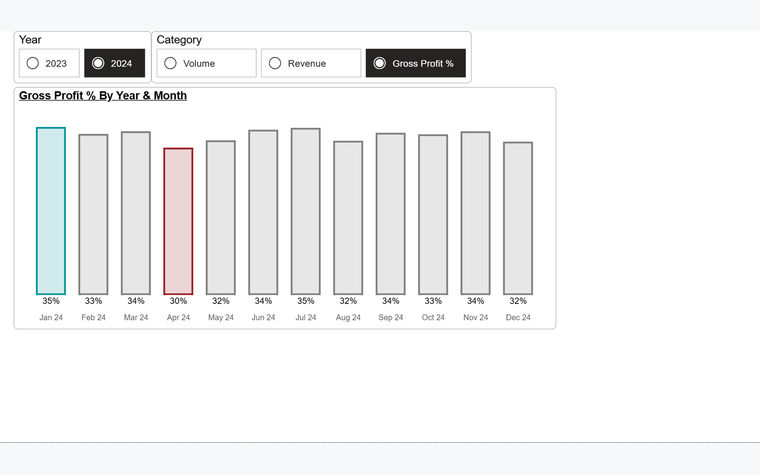Click the 35% data label under Jan

pos(51,301)
